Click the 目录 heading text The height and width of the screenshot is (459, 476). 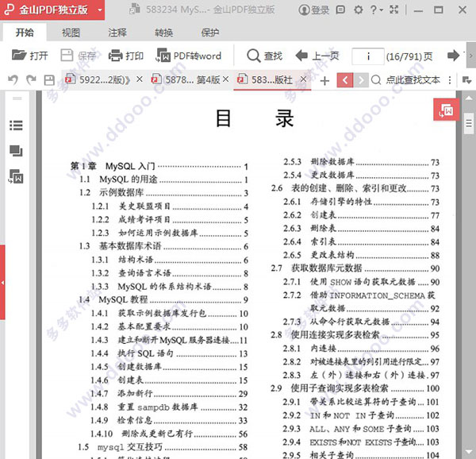click(x=255, y=118)
